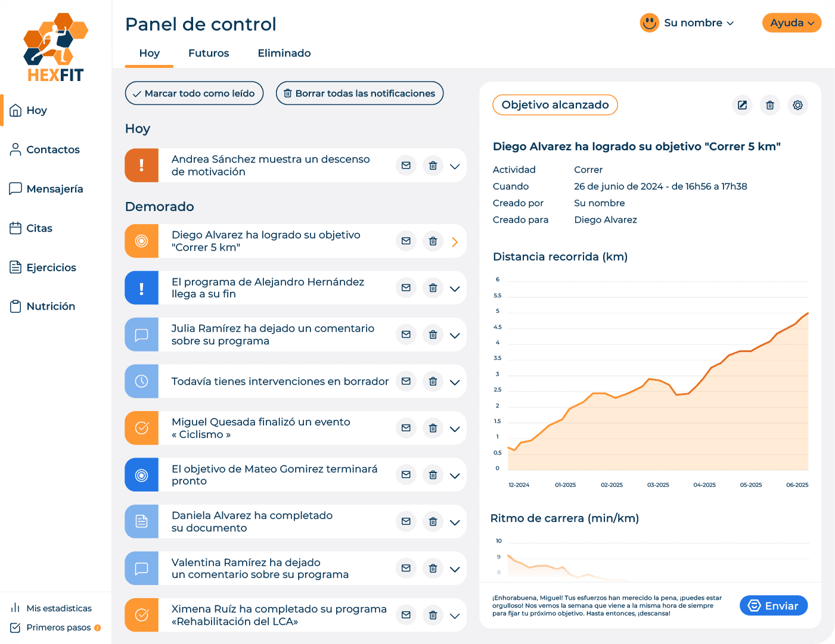This screenshot has width=835, height=644.
Task: Switch to the Futuros tab
Action: tap(209, 53)
